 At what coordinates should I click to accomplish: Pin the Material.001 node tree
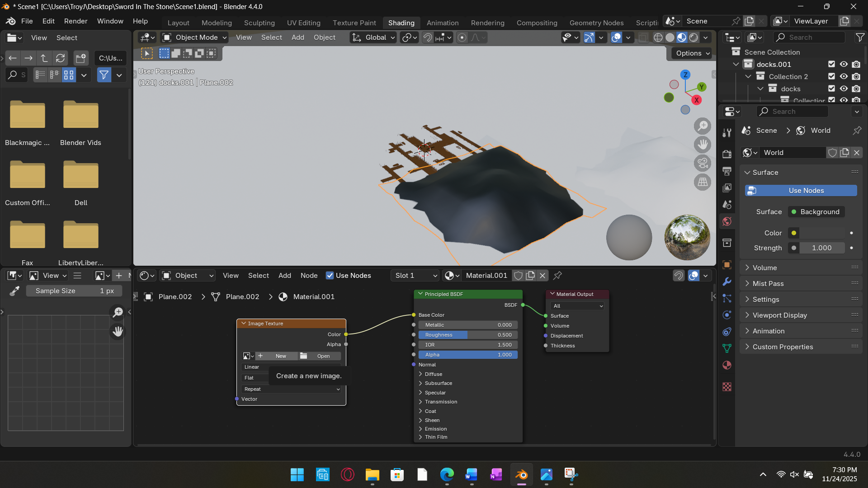click(x=557, y=275)
